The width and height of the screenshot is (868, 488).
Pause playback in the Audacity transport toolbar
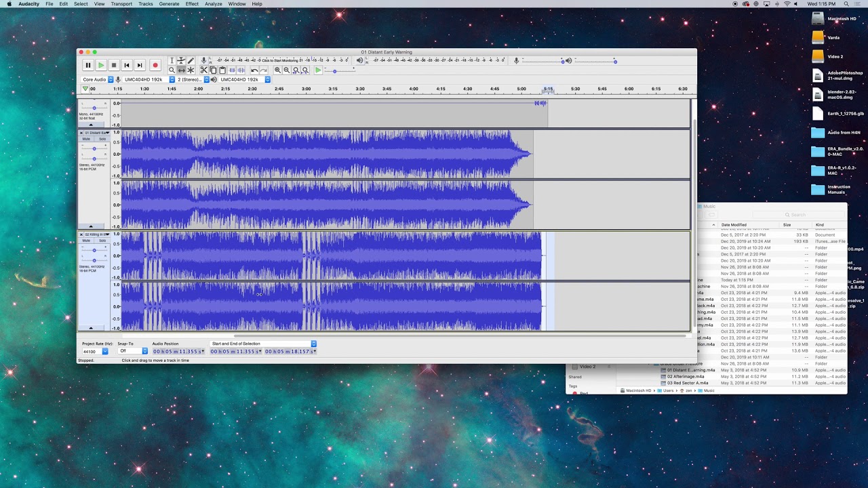coord(87,65)
